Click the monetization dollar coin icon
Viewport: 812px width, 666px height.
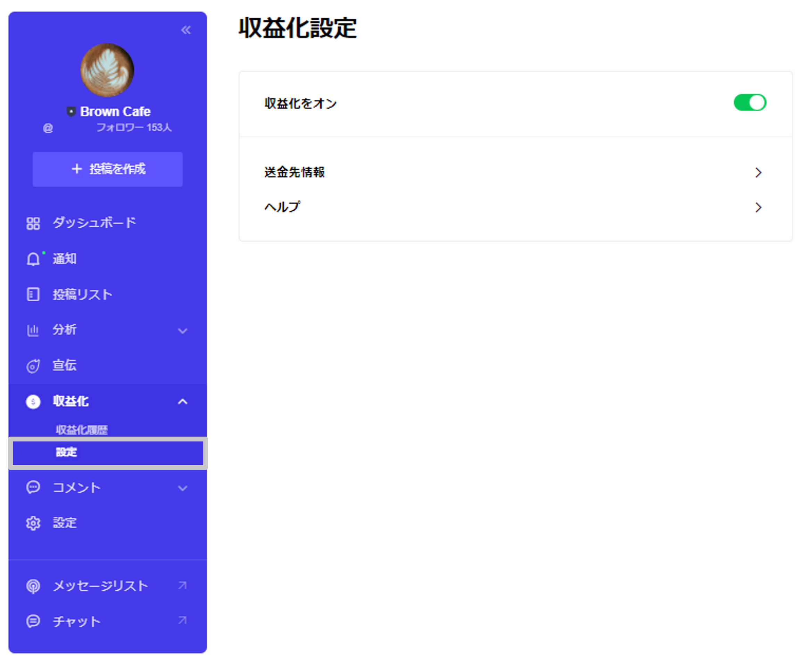pyautogui.click(x=33, y=402)
